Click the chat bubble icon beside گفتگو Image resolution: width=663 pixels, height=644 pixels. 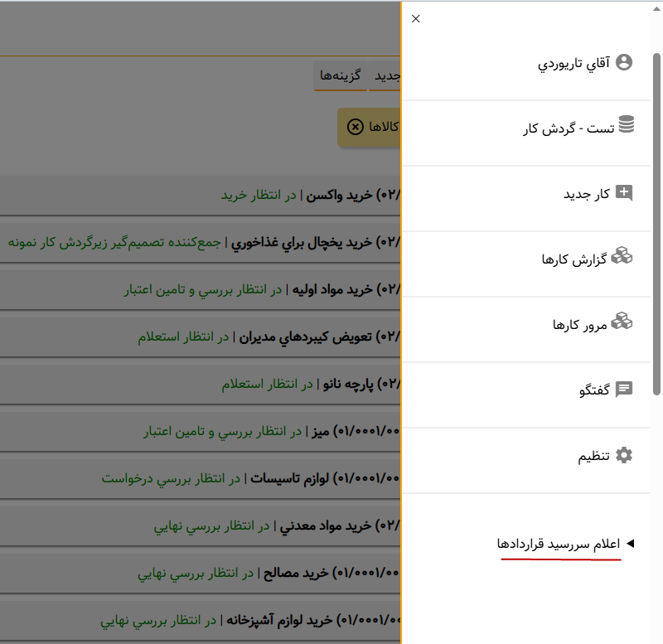[624, 389]
